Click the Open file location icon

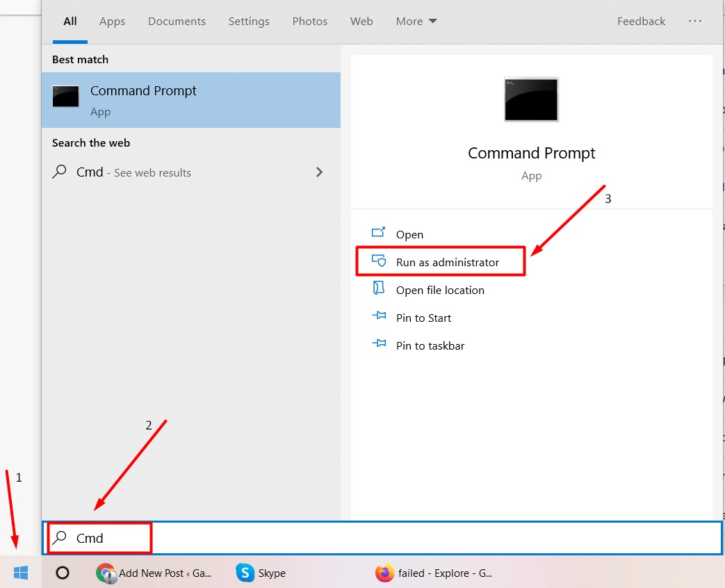click(x=378, y=288)
